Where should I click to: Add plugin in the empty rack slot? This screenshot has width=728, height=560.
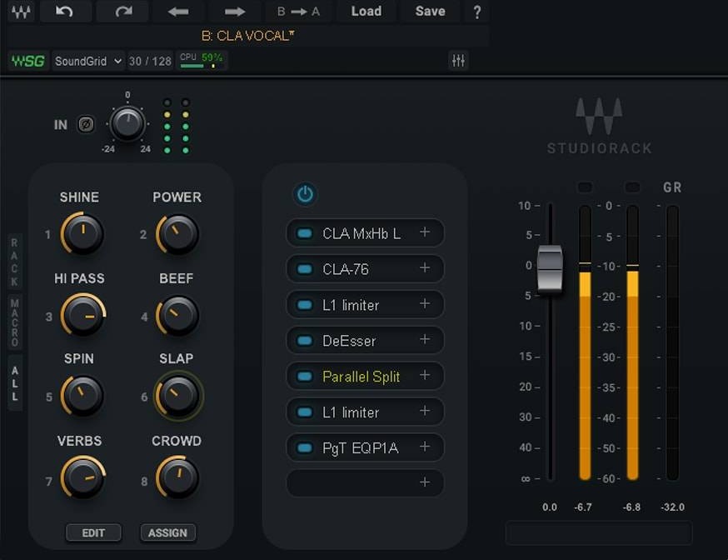[365, 482]
